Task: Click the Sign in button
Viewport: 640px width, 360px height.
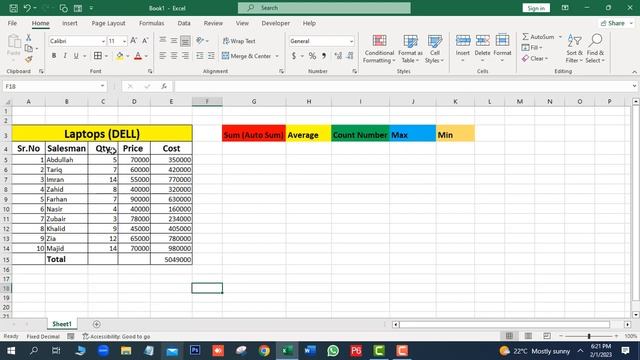Action: [536, 8]
